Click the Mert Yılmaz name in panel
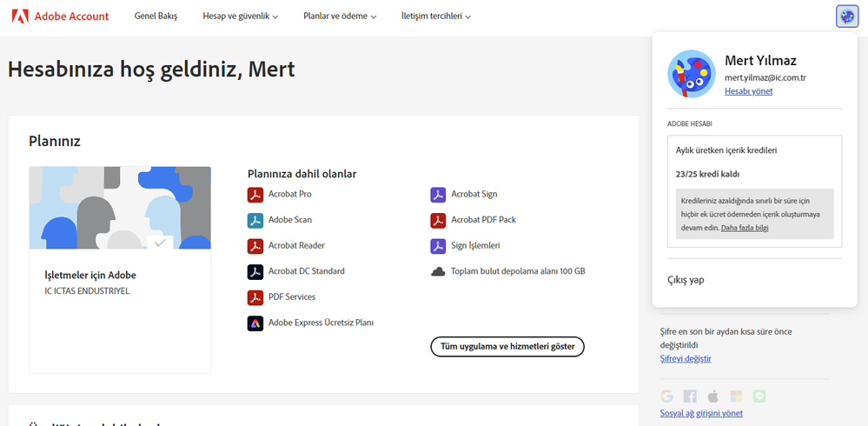This screenshot has width=868, height=426. [x=760, y=60]
